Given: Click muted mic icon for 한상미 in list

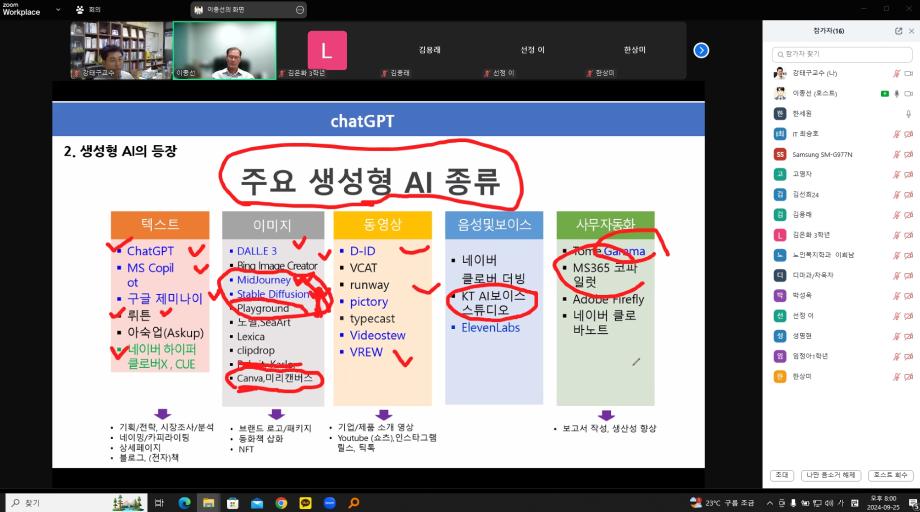Looking at the screenshot, I should pyautogui.click(x=897, y=377).
